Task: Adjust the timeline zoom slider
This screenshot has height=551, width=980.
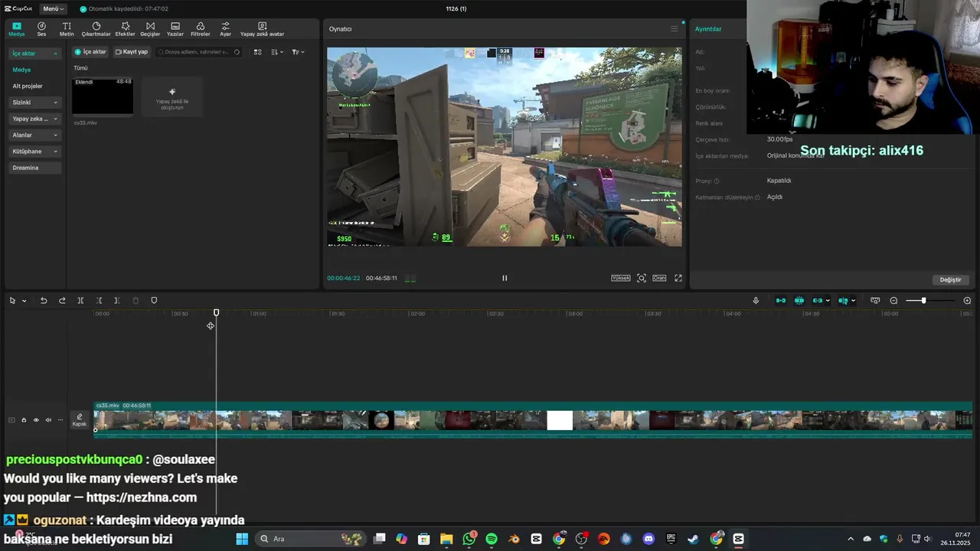Action: pos(923,301)
